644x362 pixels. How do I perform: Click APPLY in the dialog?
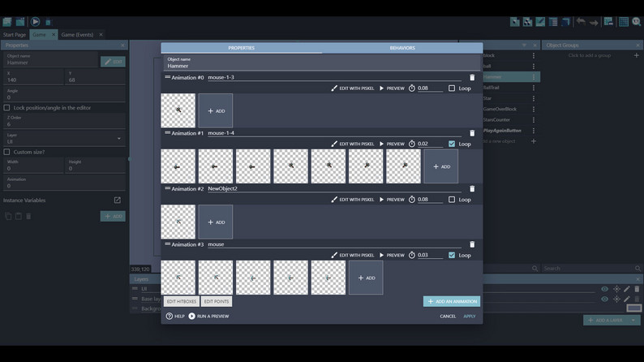click(x=470, y=317)
